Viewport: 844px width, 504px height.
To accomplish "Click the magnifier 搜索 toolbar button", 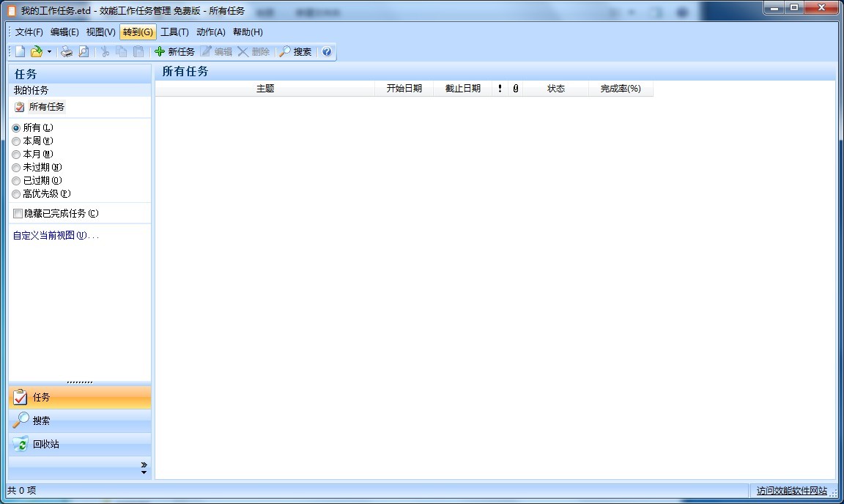I will coord(295,51).
